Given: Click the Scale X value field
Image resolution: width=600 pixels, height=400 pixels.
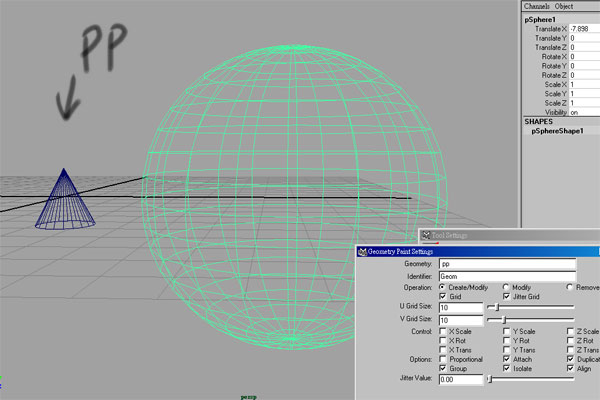Looking at the screenshot, I should (584, 84).
